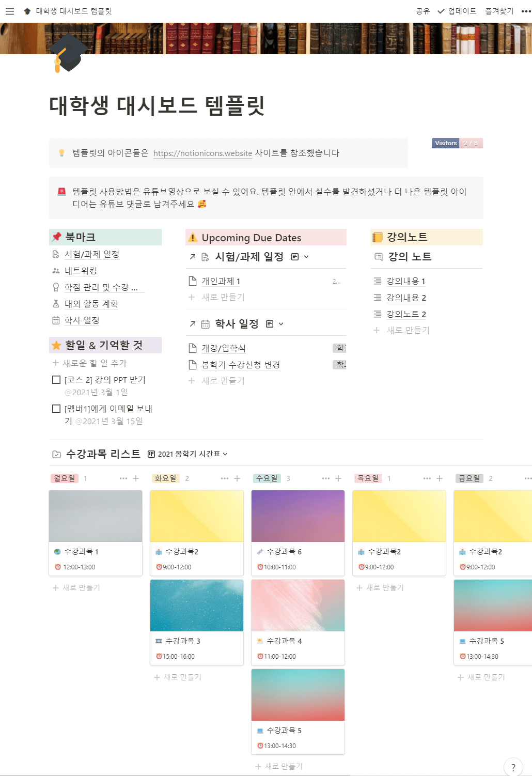
Task: Open the sidebar hamburger menu
Action: pyautogui.click(x=9, y=11)
